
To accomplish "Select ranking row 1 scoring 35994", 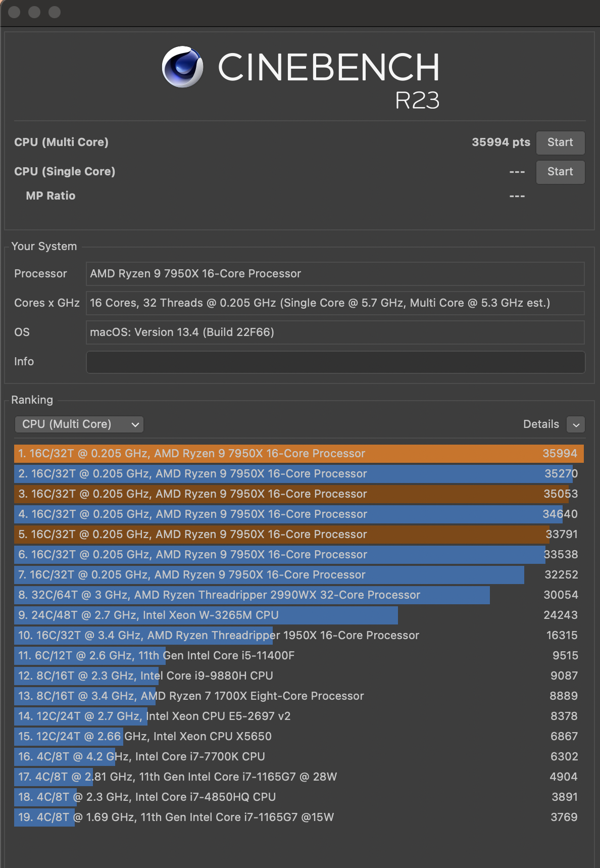I will (299, 454).
